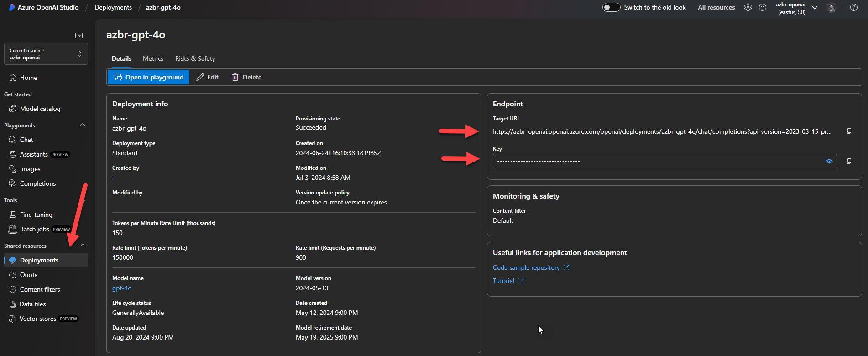Click All resources in the top bar

[716, 7]
